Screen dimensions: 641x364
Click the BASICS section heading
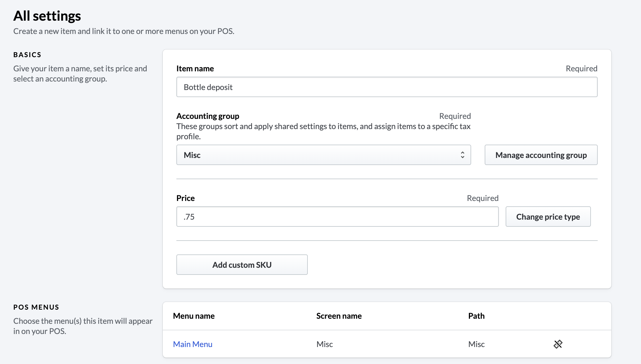(27, 55)
